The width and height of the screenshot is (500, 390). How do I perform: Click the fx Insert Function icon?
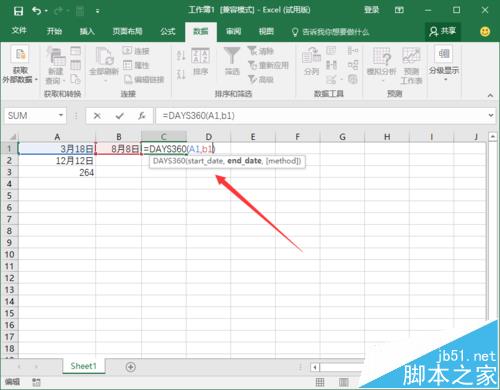(142, 116)
